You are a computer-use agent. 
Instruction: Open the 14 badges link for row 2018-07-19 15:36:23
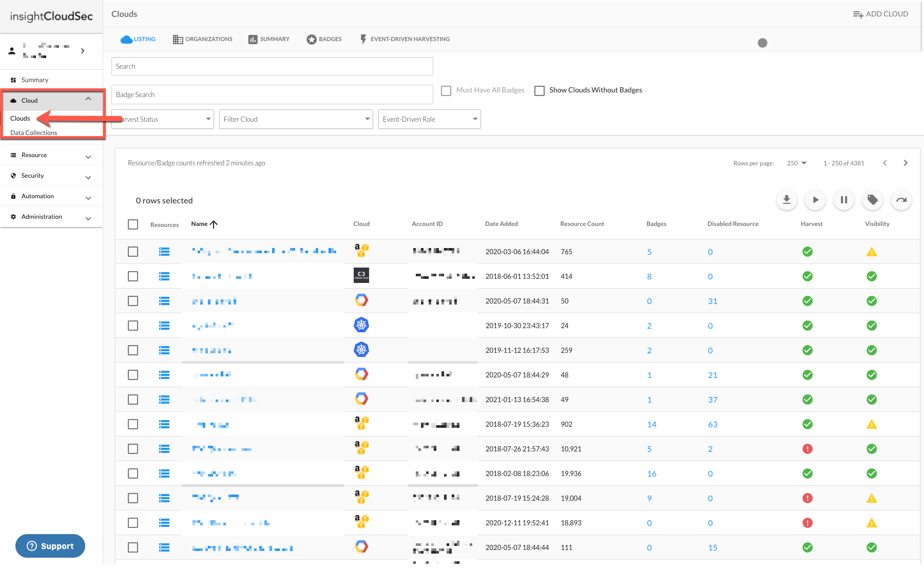pyautogui.click(x=652, y=424)
